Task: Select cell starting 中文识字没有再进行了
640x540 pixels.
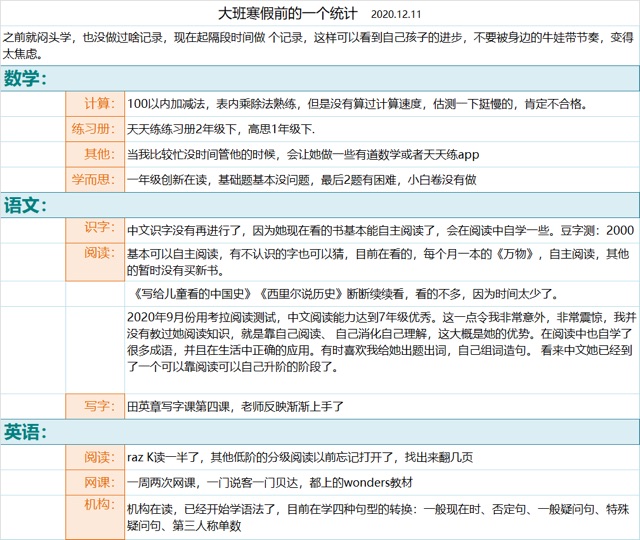Action: [382, 231]
